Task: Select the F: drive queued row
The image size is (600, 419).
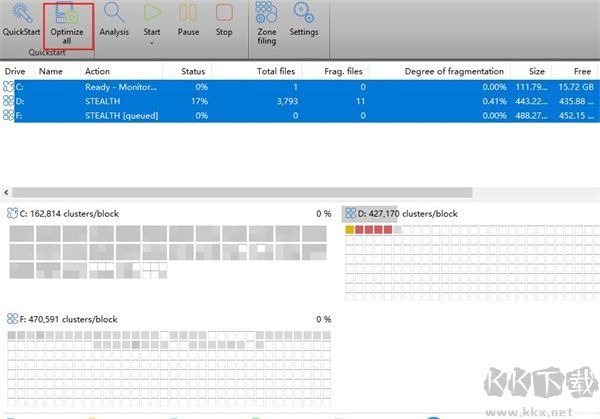Action: pos(300,116)
